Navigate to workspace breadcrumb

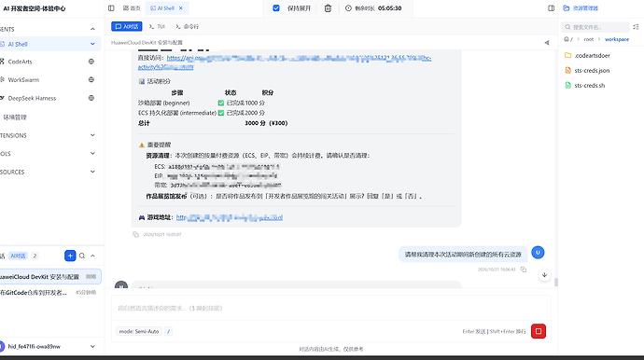pos(617,39)
